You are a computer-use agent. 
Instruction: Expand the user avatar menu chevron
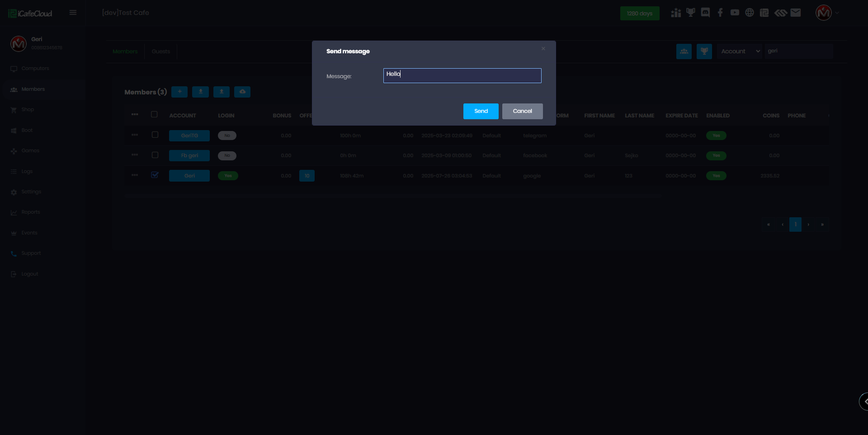(837, 13)
